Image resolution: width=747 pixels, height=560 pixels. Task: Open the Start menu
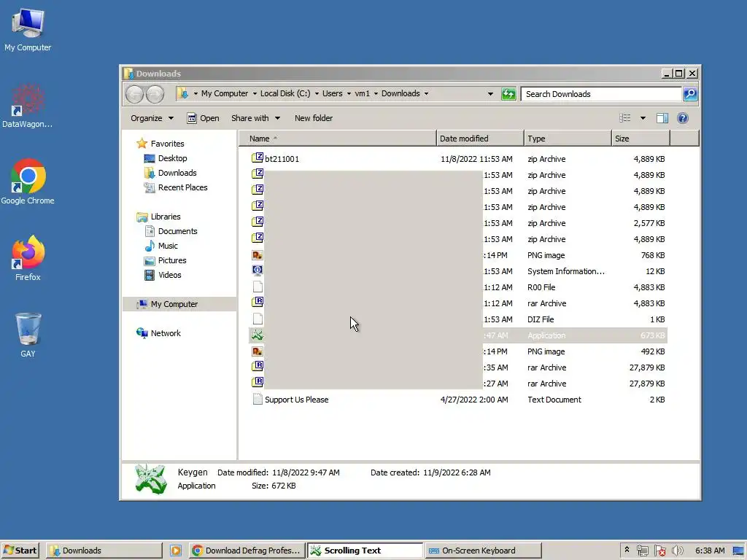coord(20,551)
